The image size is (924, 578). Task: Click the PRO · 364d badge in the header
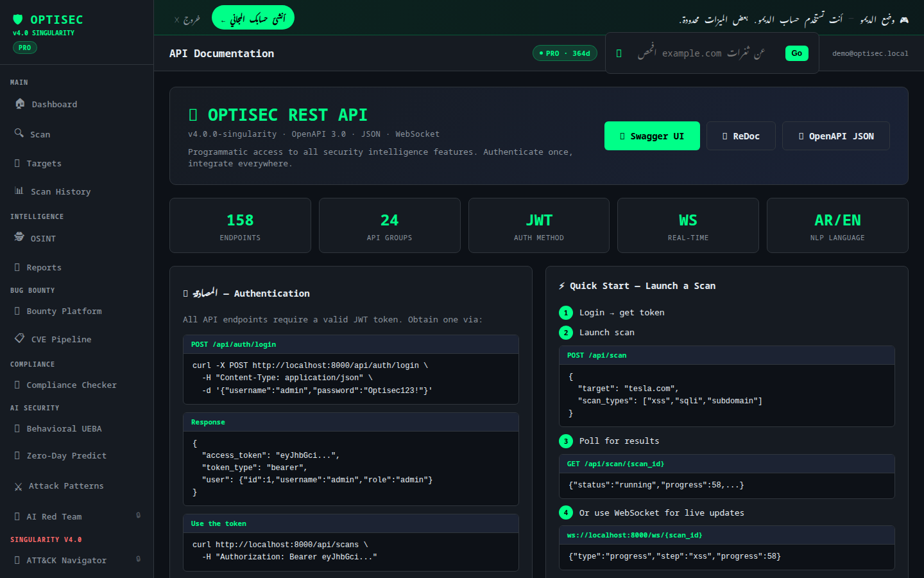tap(565, 53)
